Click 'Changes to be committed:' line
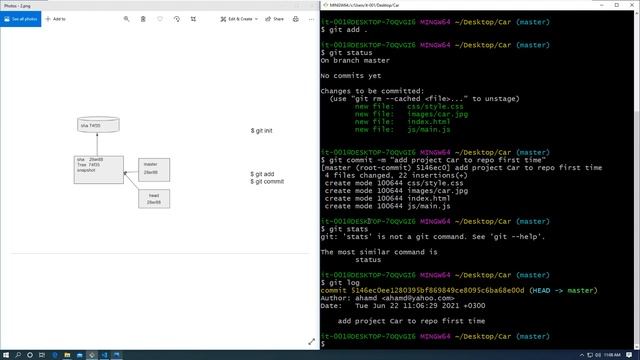Viewport: 640px width, 360px height. click(x=372, y=91)
